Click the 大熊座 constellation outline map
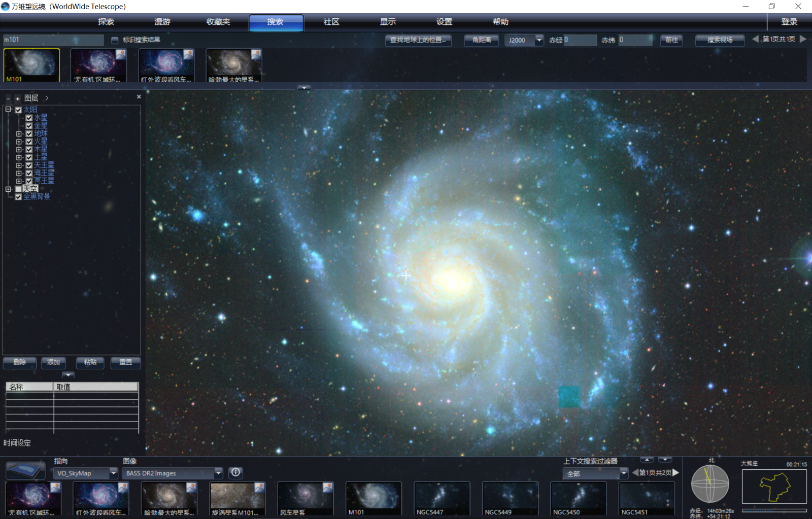 point(774,486)
